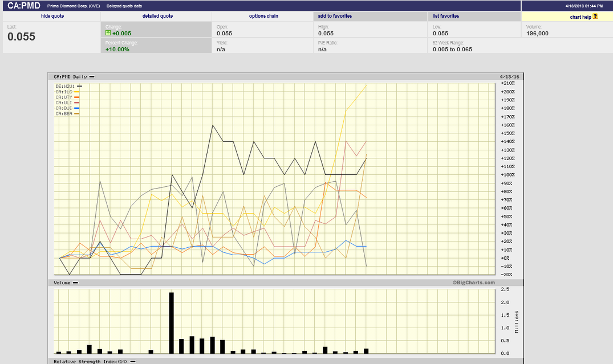Image resolution: width=613 pixels, height=364 pixels.
Task: Click the Volume value 196,000
Action: [x=537, y=34]
